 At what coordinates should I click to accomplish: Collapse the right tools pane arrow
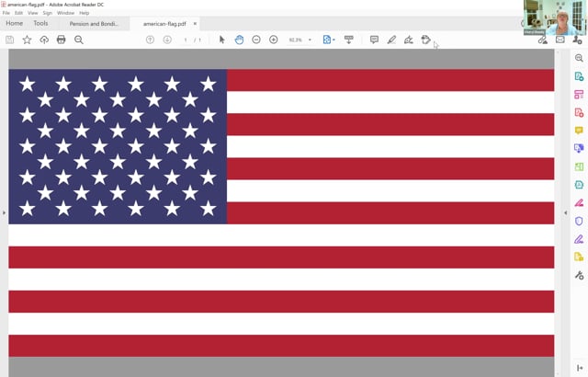coord(566,212)
